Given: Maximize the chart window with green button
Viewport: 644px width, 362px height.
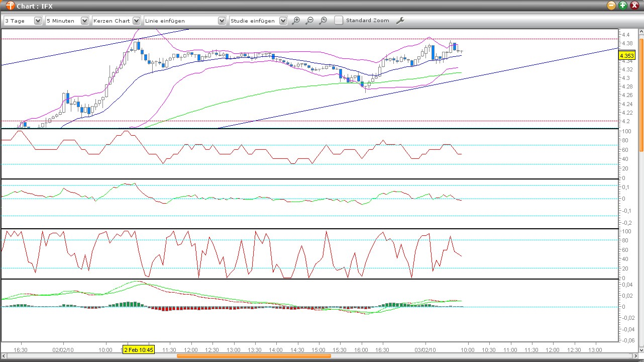Looking at the screenshot, I should [623, 6].
